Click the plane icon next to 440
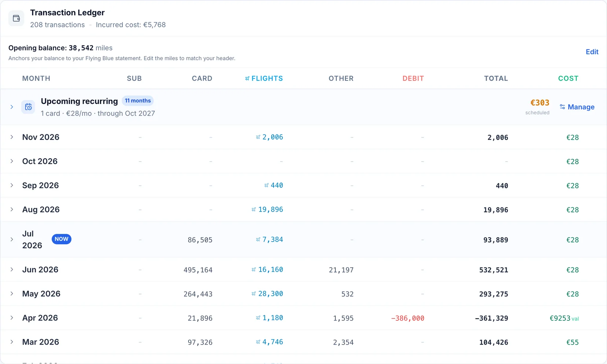The image size is (607, 364). [266, 185]
